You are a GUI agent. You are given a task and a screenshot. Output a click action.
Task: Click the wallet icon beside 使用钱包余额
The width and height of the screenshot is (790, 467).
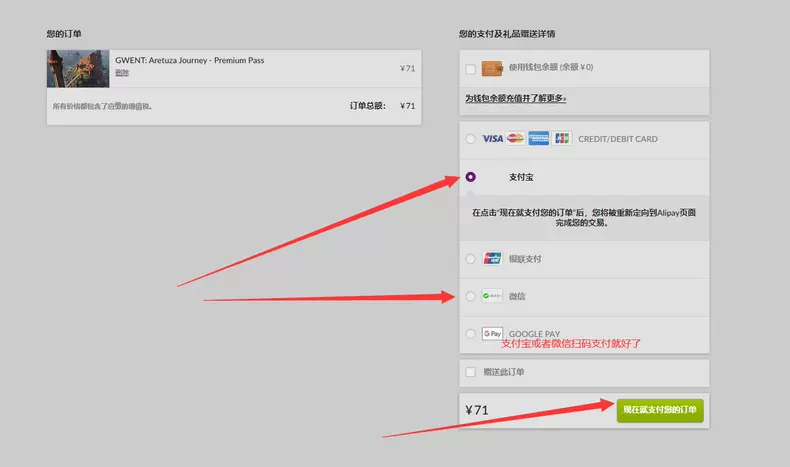pos(492,68)
